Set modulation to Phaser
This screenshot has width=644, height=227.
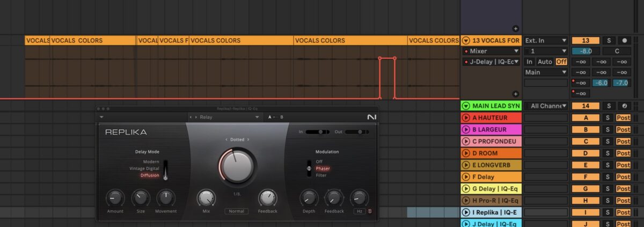(x=323, y=169)
